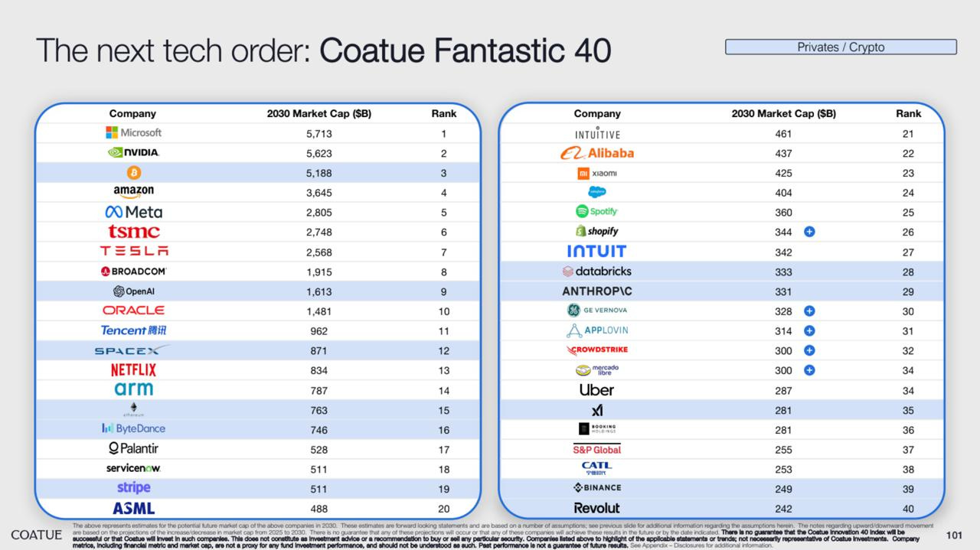Viewport: 980px width, 550px height.
Task: Click the blue plus icon beside Shopify's 344
Action: 809,231
